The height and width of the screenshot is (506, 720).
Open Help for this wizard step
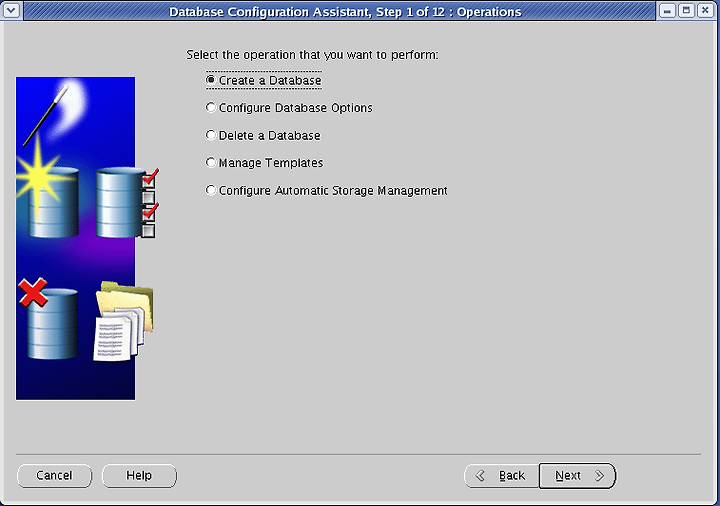[x=139, y=476]
